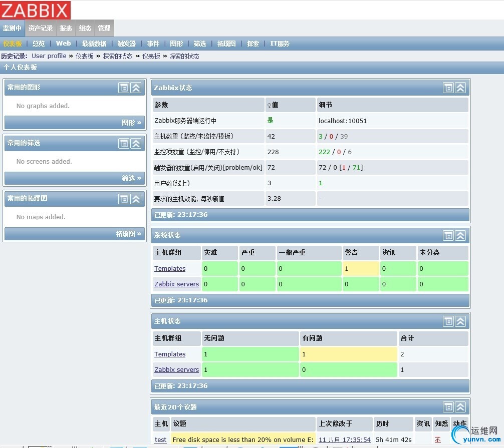Screen dimensions: 504x448
Task: Open the 触发器 submenu item
Action: tap(127, 44)
